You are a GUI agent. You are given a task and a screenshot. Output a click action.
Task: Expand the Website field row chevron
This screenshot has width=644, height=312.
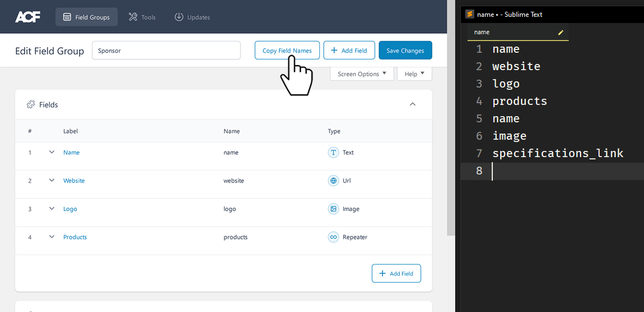52,180
